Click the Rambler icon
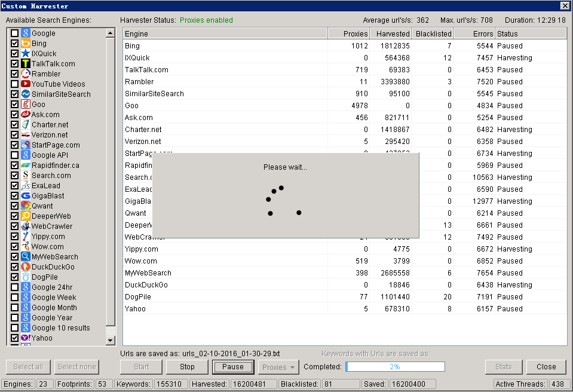 click(25, 73)
